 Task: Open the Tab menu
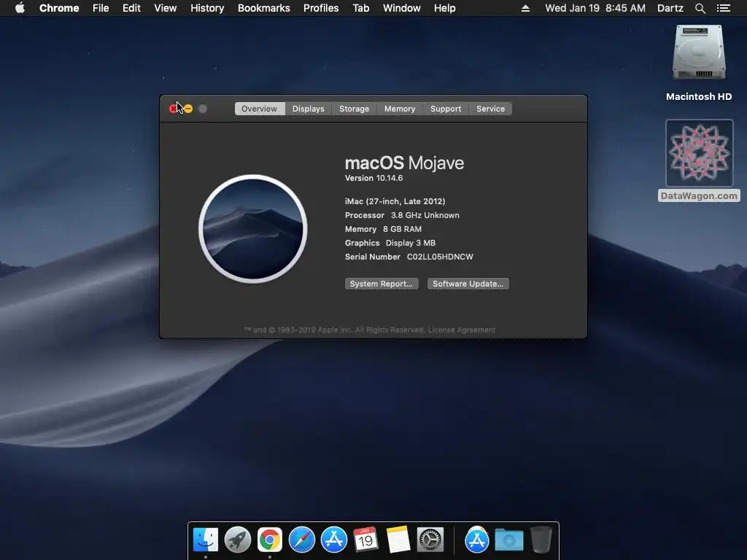[361, 8]
